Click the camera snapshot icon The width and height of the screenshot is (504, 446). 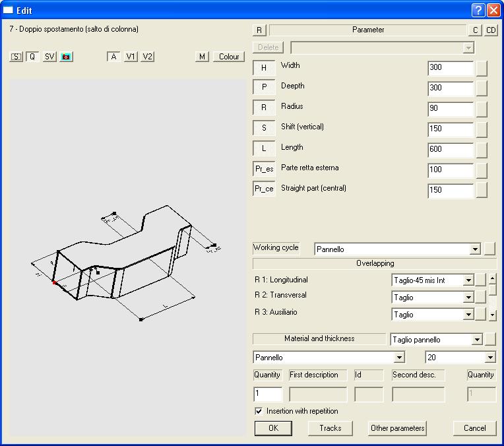66,57
